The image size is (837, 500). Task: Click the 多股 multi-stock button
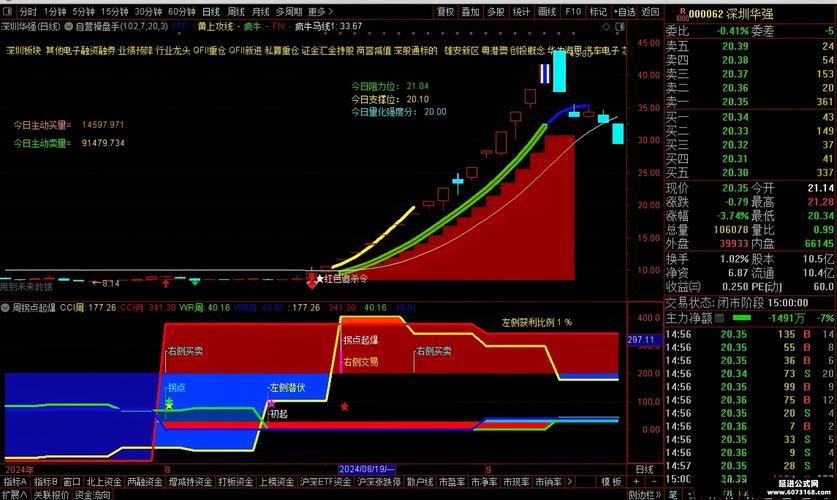496,11
